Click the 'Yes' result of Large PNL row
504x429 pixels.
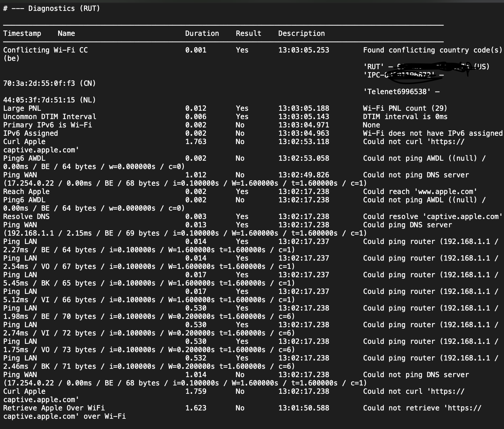point(242,108)
